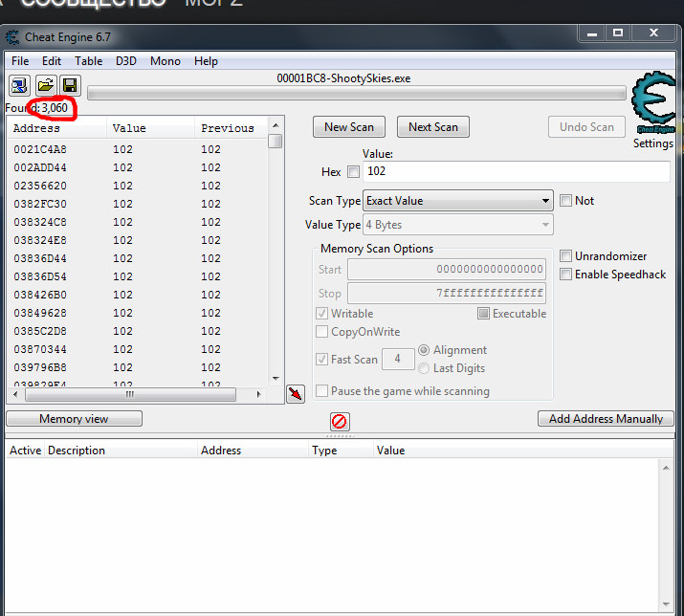Click results list scroll down arrow
Image resolution: width=684 pixels, height=616 pixels.
pos(276,378)
